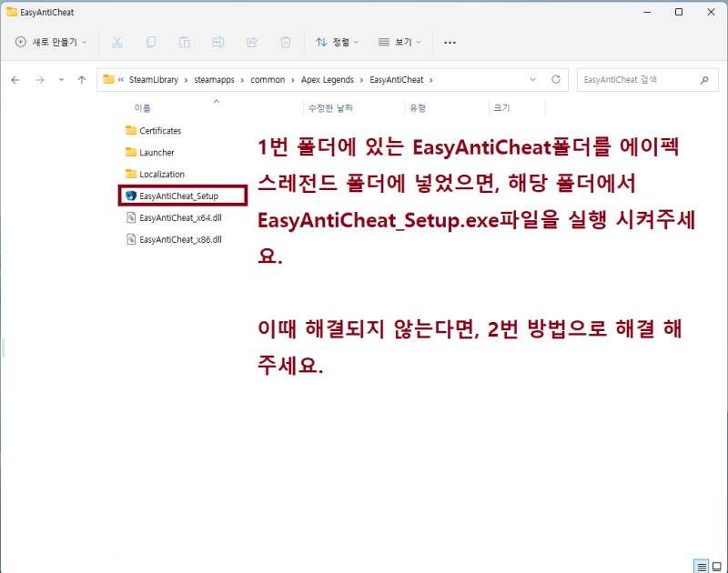728x573 pixels.
Task: Click the Localization folder icon
Action: (x=131, y=174)
